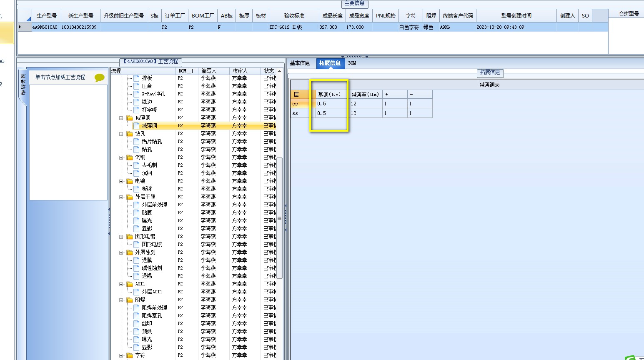The width and height of the screenshot is (644, 360).
Task: Click the folder icon of 沉铜 group
Action: pyautogui.click(x=130, y=157)
